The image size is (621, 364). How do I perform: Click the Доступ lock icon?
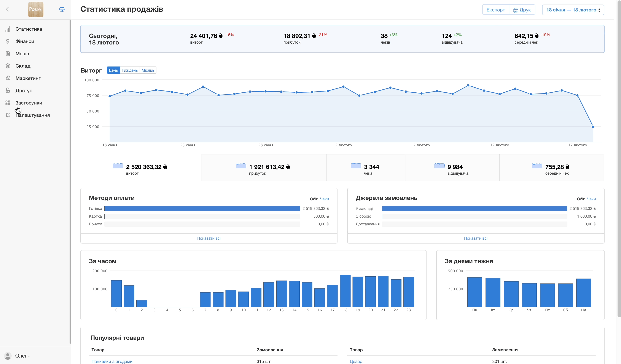click(x=8, y=91)
